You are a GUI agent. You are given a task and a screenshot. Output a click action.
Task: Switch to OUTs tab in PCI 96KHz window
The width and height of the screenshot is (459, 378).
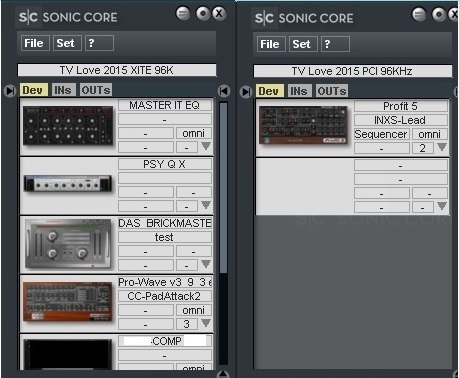click(332, 91)
